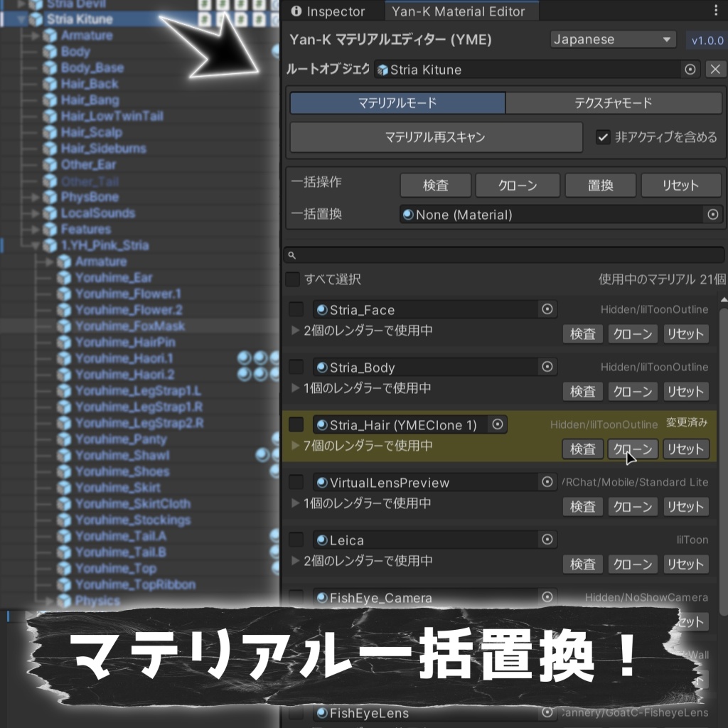
Task: Open the Japanese language dropdown
Action: 613,39
